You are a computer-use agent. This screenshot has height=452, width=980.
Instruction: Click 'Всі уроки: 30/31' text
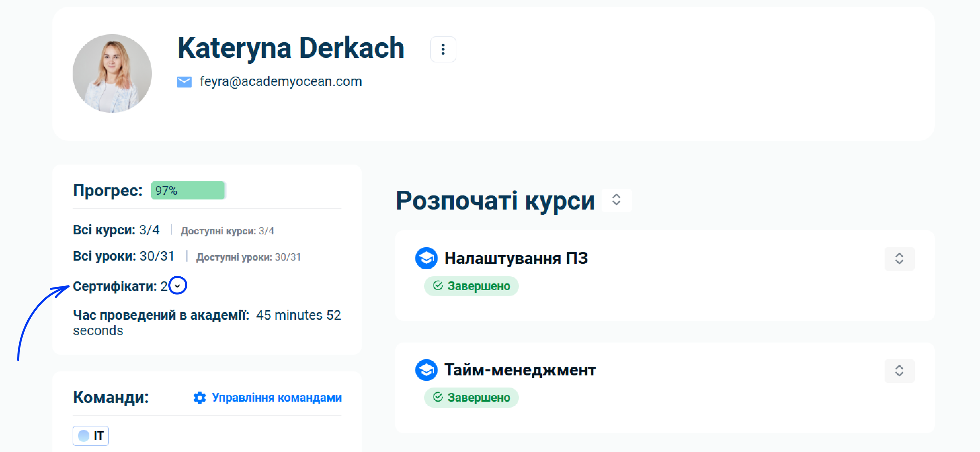tap(124, 256)
